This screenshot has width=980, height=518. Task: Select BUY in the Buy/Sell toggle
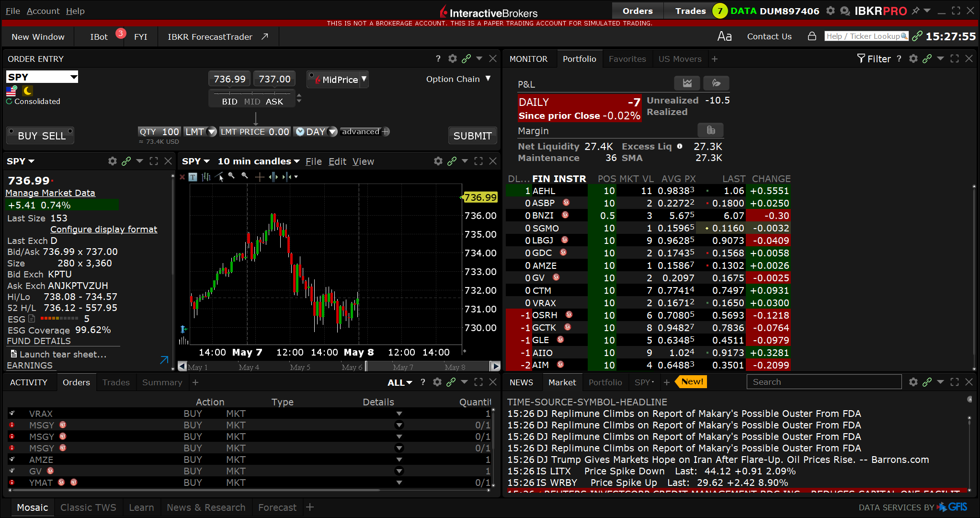pos(27,136)
